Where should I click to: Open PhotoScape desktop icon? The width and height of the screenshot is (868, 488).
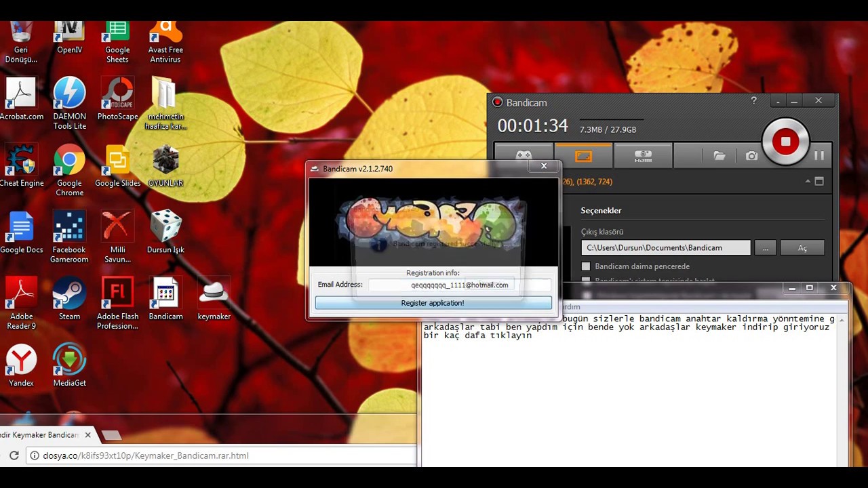117,99
